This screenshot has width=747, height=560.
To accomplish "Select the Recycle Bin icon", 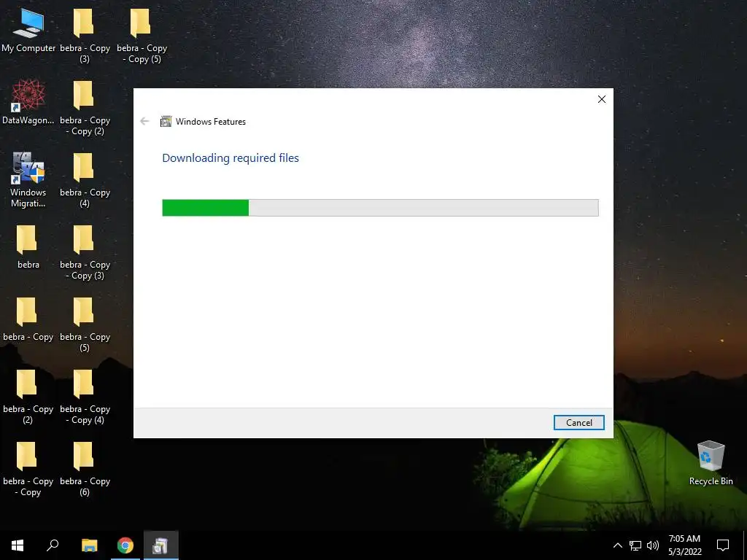I will coord(711,463).
